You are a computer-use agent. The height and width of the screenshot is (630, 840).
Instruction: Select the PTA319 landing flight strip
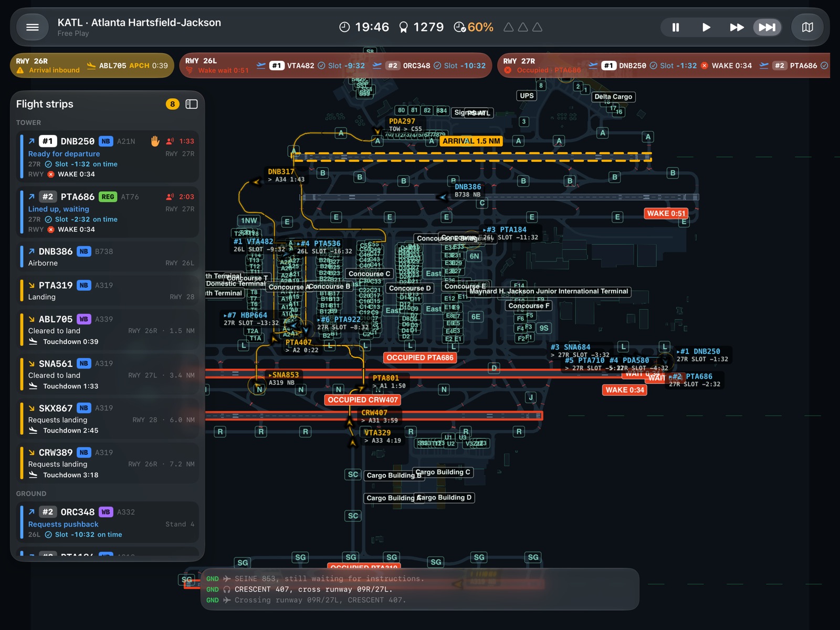click(x=108, y=290)
